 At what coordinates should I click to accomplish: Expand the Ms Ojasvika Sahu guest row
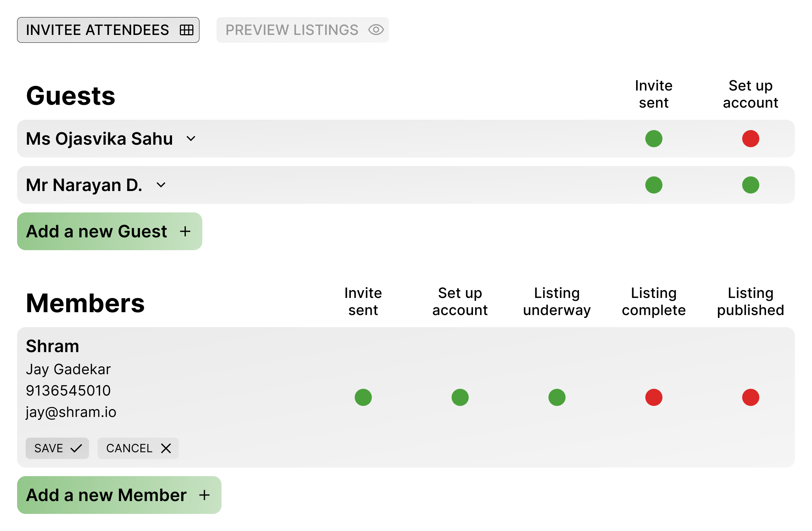pos(191,139)
